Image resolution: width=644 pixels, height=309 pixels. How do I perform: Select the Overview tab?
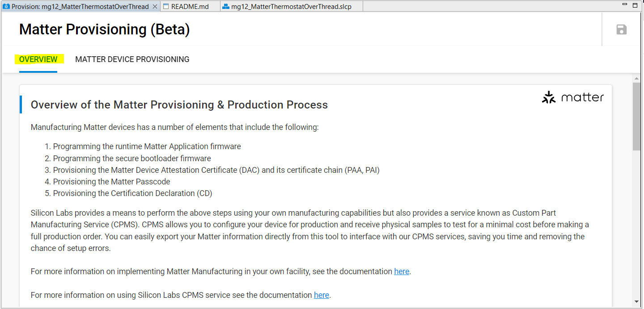click(38, 59)
